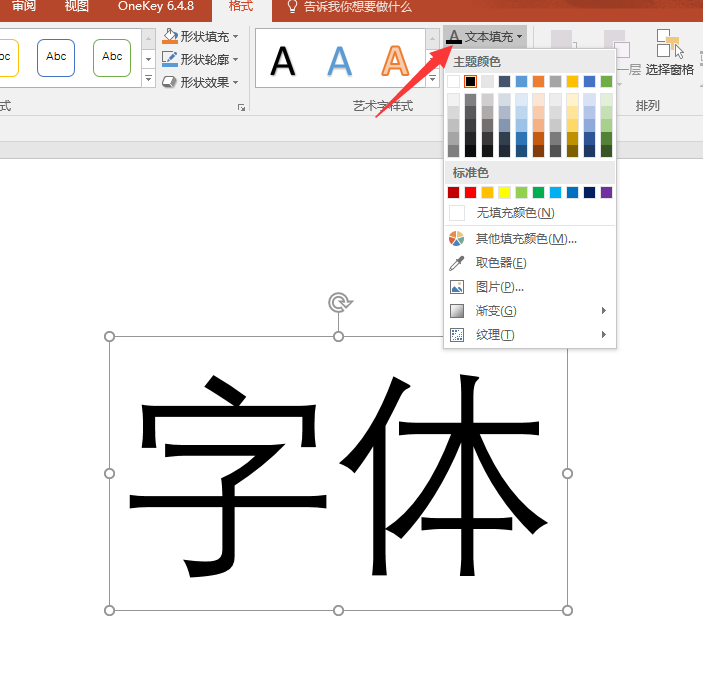Select the green theme color swatch

click(607, 81)
